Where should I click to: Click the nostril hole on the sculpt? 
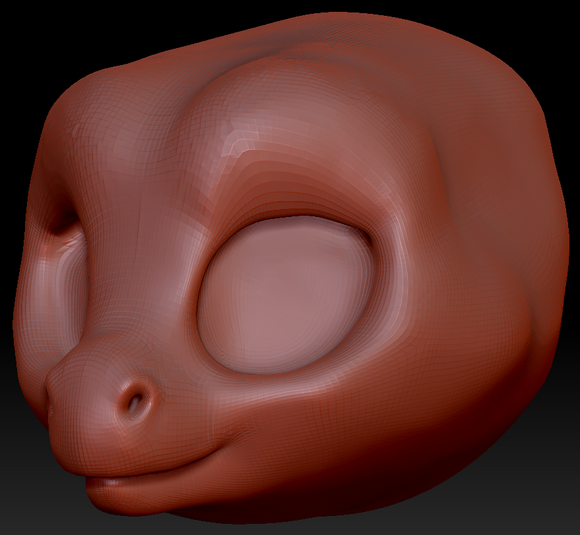click(135, 402)
